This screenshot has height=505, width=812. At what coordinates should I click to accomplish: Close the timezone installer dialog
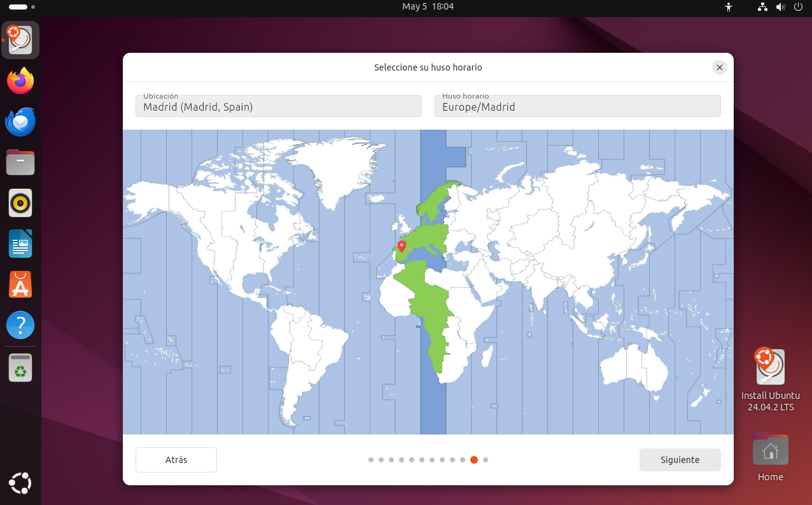pyautogui.click(x=719, y=67)
